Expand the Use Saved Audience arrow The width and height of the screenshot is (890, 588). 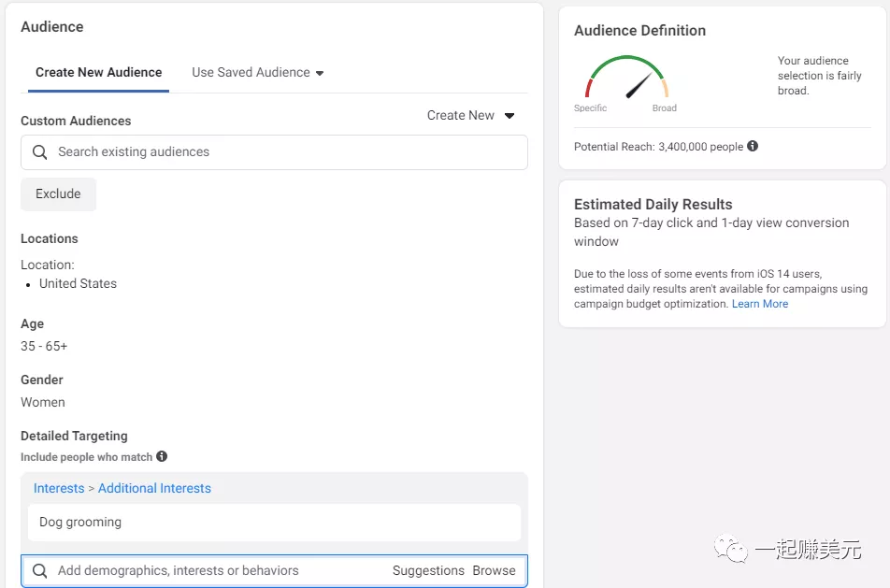tap(320, 73)
